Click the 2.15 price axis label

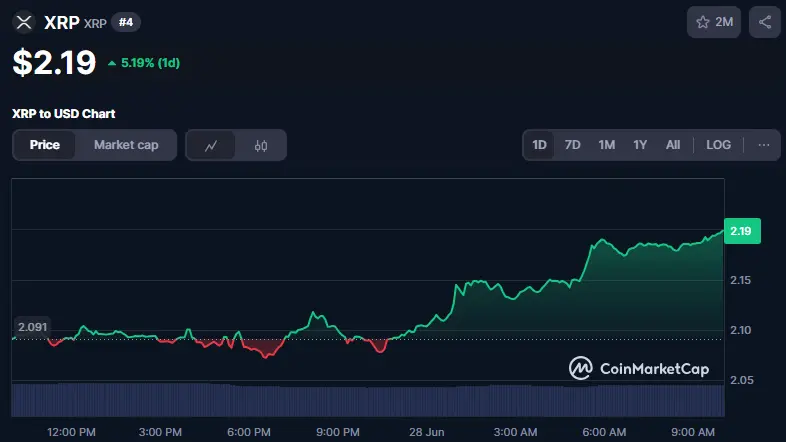point(740,280)
